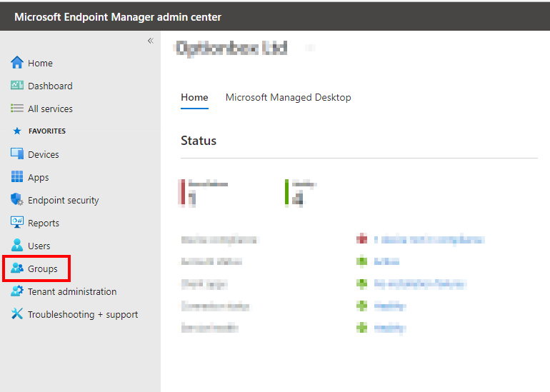The height and width of the screenshot is (392, 550).
Task: Open the Users section
Action: pos(39,246)
